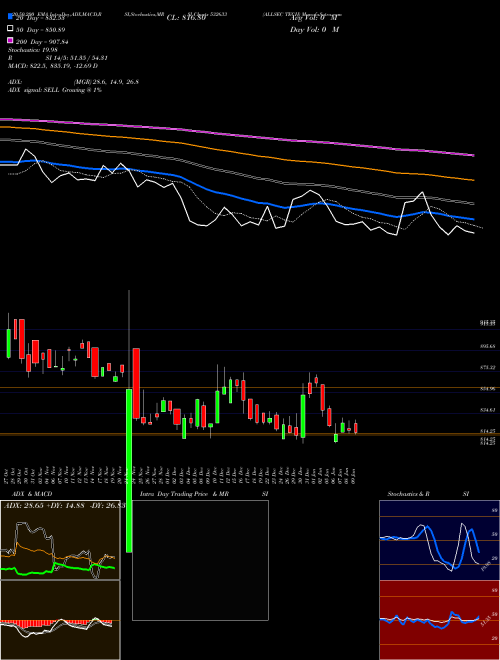This screenshot has width=500, height=660.
Task: Click the empty intraday trading price box
Action: click(200, 560)
